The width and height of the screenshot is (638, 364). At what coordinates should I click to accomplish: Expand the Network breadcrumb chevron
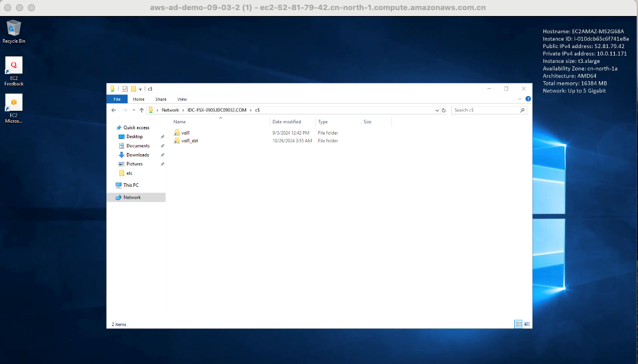click(x=183, y=109)
